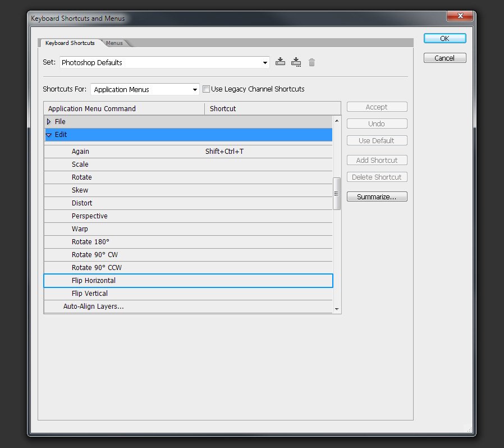Click the Delete Shortcut button
Screen dimensions: 504x448
(x=377, y=177)
